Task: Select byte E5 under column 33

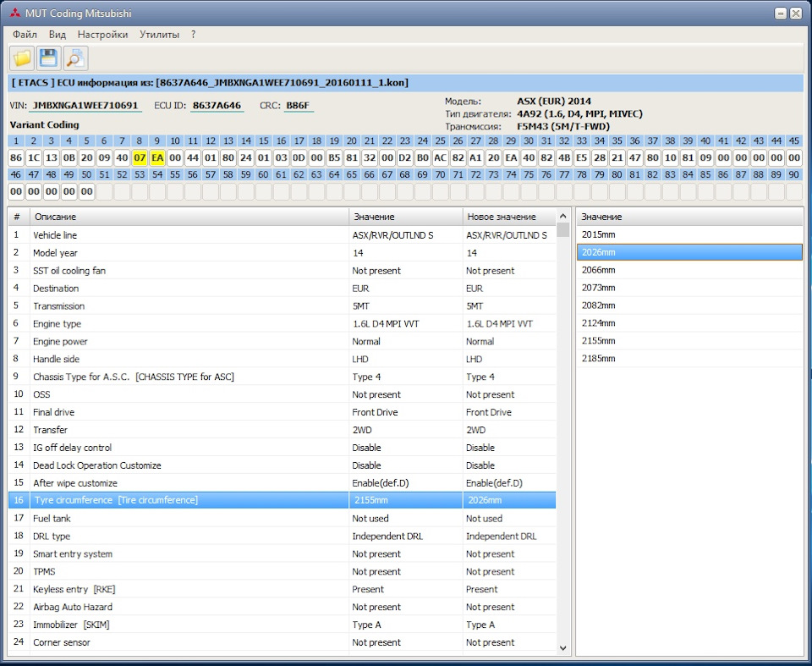Action: coord(582,157)
